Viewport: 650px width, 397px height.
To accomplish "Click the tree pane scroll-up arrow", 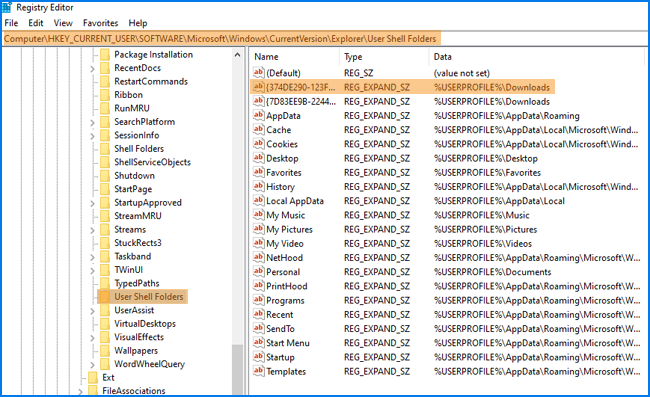I will click(x=238, y=54).
